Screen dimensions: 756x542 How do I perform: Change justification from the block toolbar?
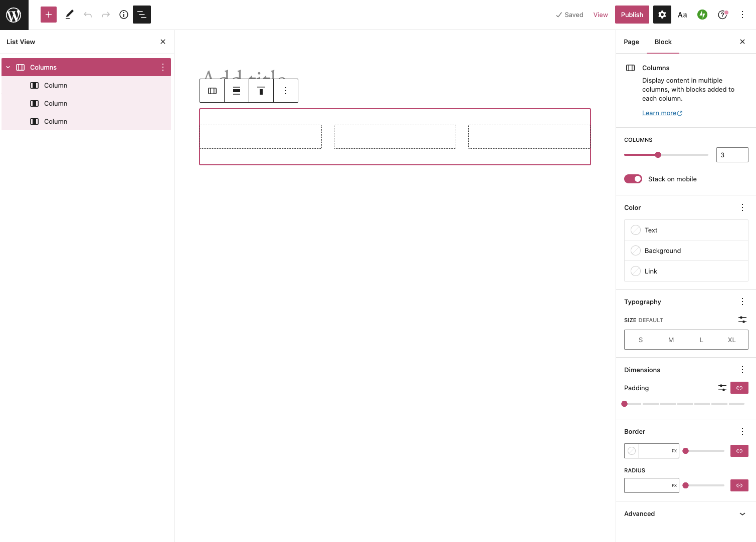point(236,91)
